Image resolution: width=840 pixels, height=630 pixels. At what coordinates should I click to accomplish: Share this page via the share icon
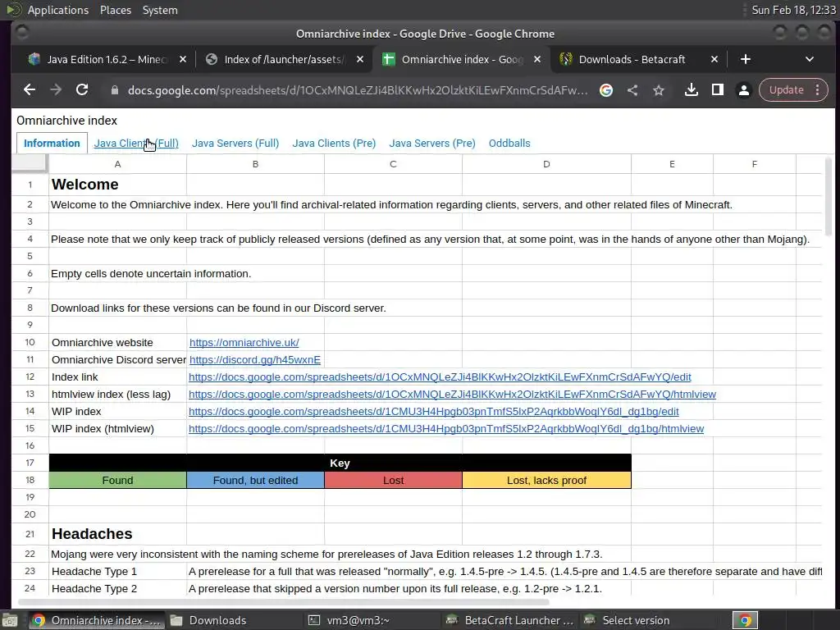coord(632,90)
